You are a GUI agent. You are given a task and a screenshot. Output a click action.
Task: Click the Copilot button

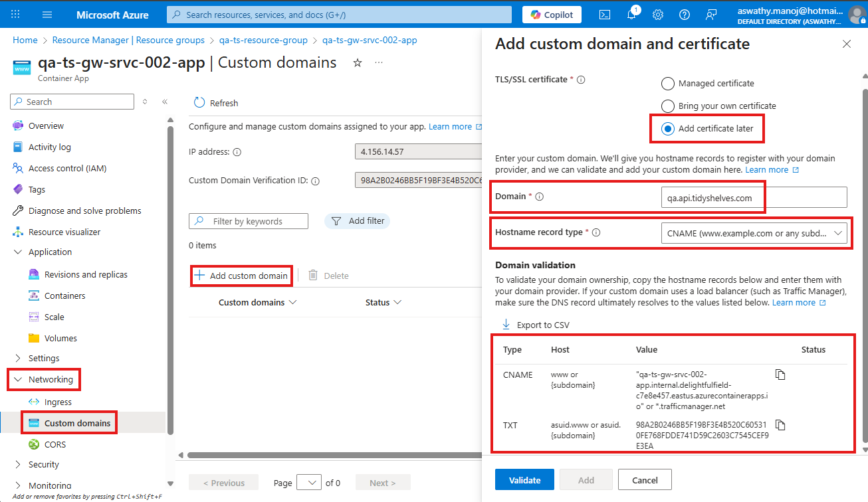click(552, 14)
